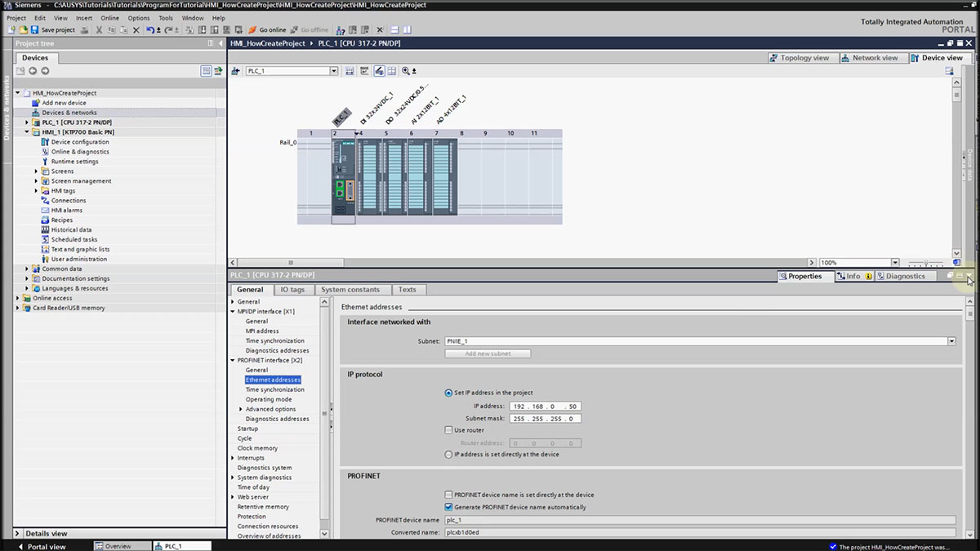
Task: Select Web server in properties tree
Action: click(x=252, y=497)
